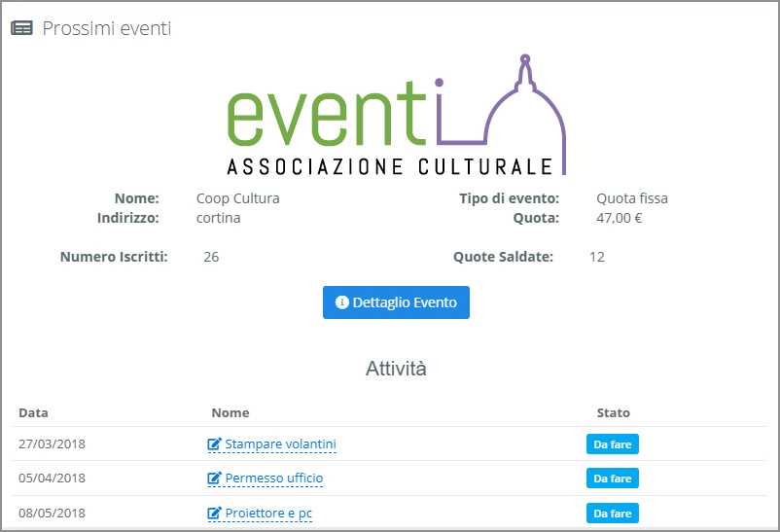The height and width of the screenshot is (532, 780).
Task: Open the Stampare volantini activity link
Action: (x=280, y=444)
